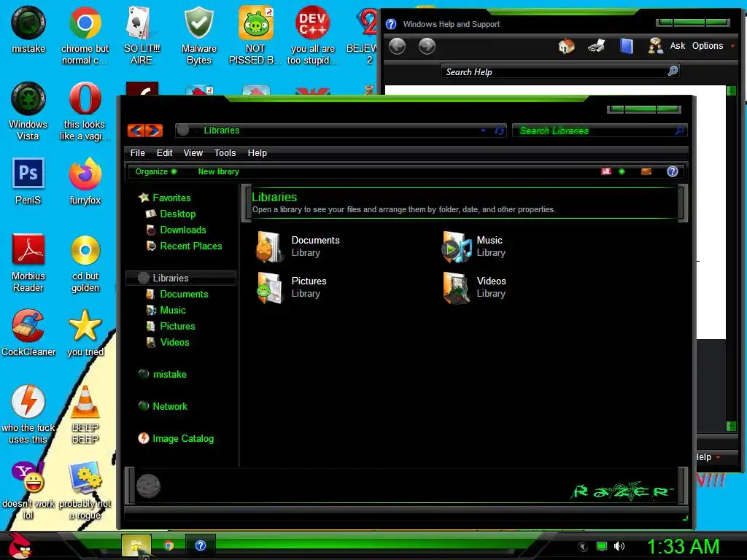Select the 'BEEP BEEP' VLC desktop icon
Viewport: 747px width, 560px height.
coord(85,415)
